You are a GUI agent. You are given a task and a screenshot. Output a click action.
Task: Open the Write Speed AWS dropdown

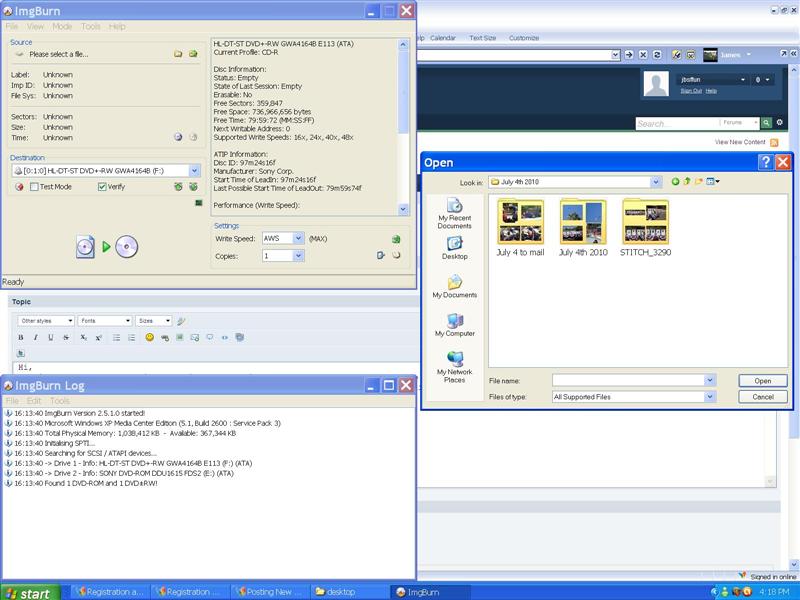[298, 238]
